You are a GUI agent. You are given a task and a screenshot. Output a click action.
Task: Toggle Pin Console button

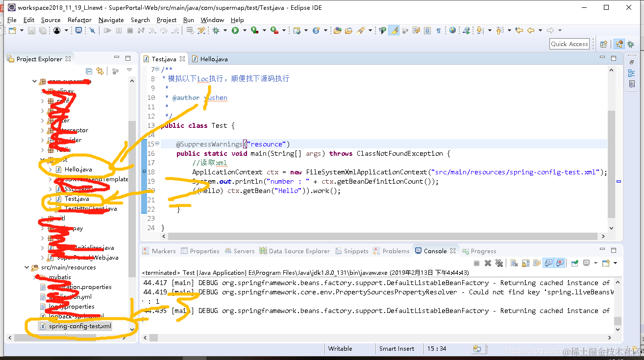tap(575, 263)
